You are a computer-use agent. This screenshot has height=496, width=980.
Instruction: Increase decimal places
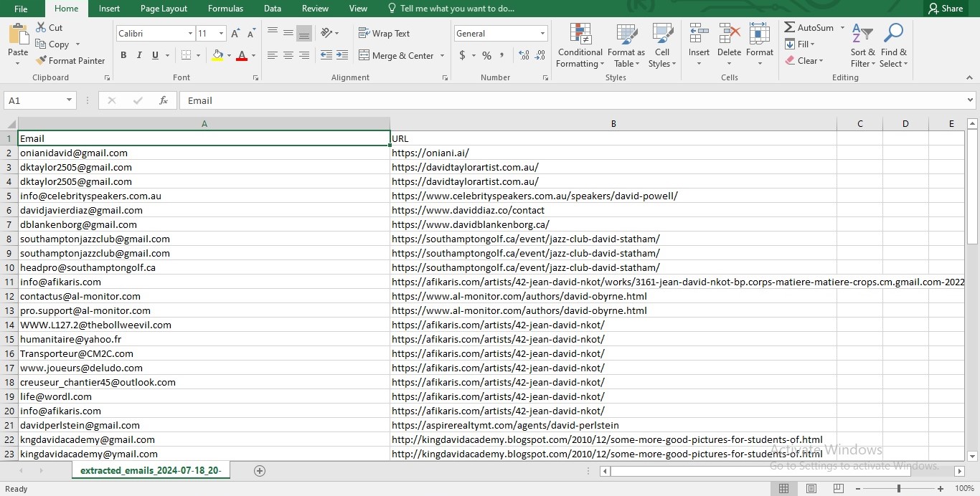[524, 55]
